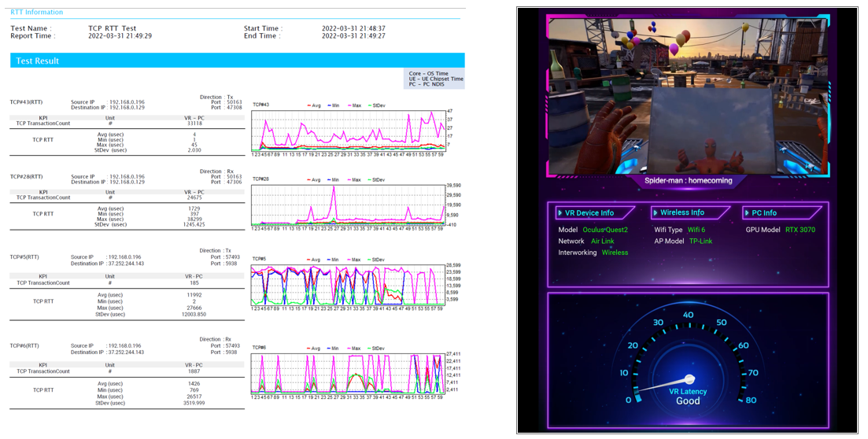Click the TCP#5 RTT line chart

(x=348, y=285)
